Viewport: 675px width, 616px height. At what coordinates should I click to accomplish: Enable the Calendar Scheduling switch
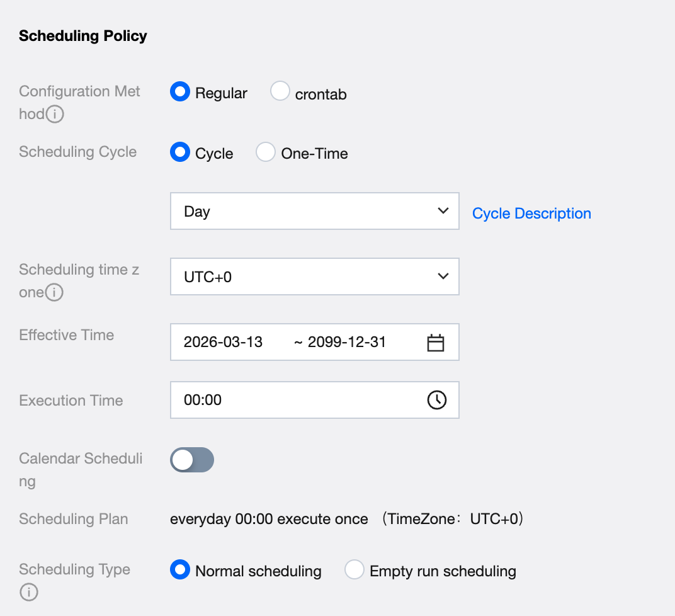(192, 460)
